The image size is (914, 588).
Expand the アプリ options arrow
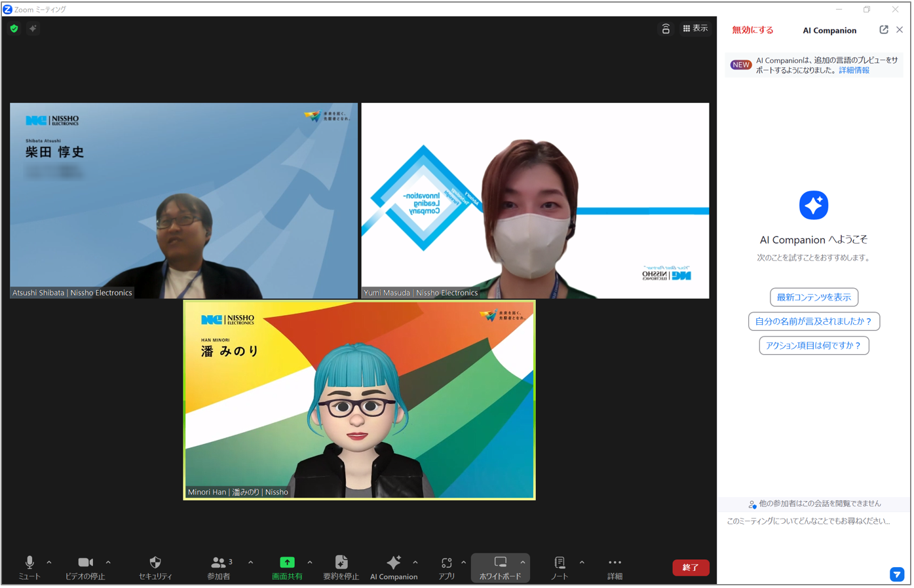[x=464, y=562]
